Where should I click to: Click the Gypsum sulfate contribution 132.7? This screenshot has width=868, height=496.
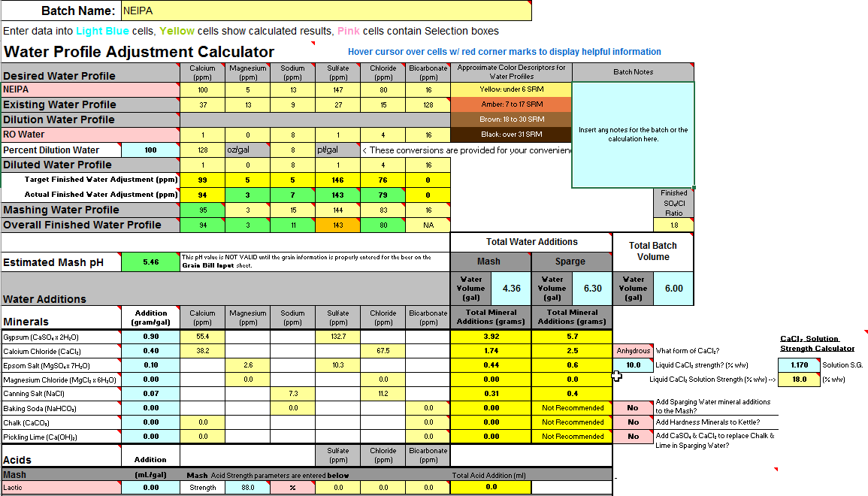click(337, 337)
